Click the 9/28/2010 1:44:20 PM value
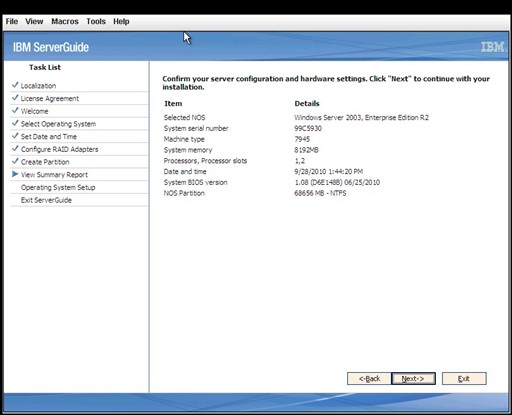512x415 pixels. [x=328, y=171]
